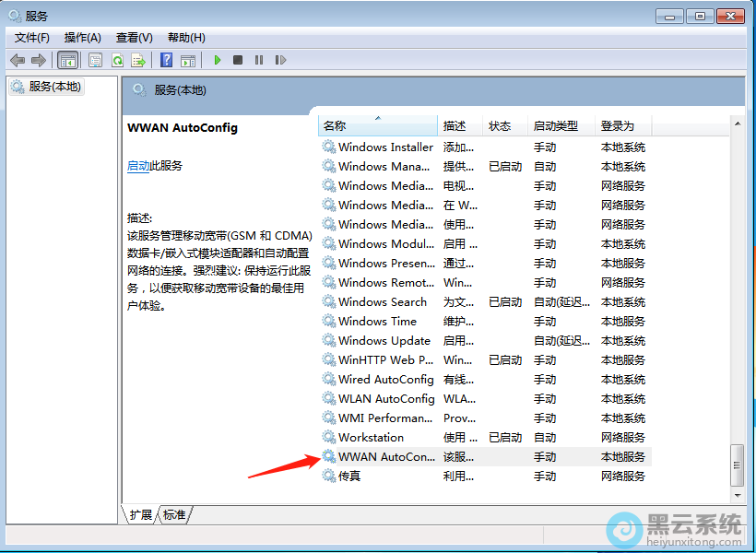Toggle the show/hide console tree button
This screenshot has height=553, width=756.
67,60
